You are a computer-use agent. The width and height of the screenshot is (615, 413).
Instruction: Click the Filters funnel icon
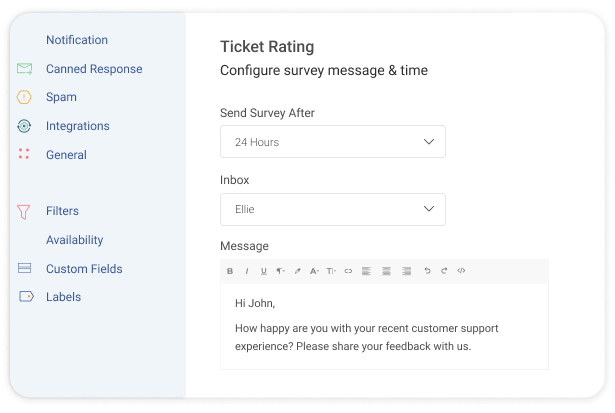coord(25,212)
